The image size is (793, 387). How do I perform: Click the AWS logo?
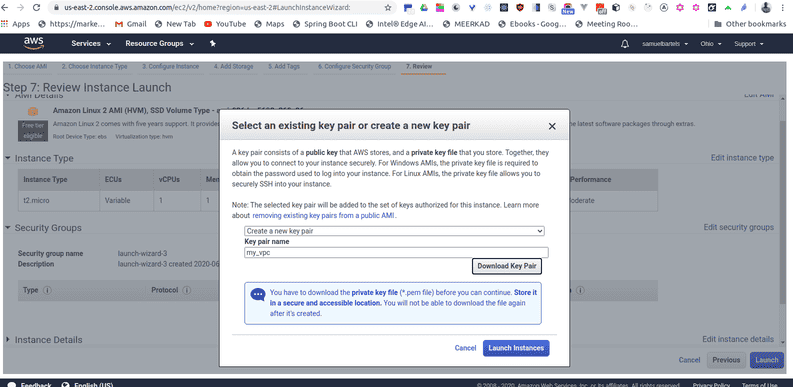34,44
